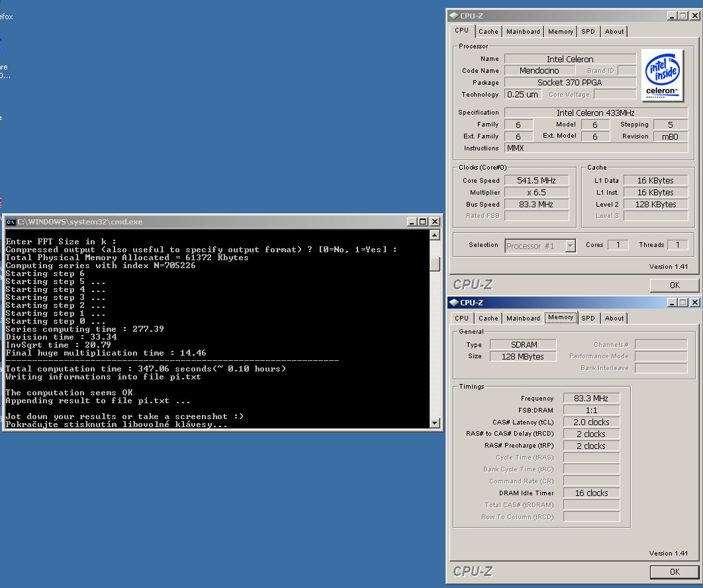This screenshot has width=703, height=588.
Task: Click the top CPU-Z window title icon
Action: pos(453,16)
